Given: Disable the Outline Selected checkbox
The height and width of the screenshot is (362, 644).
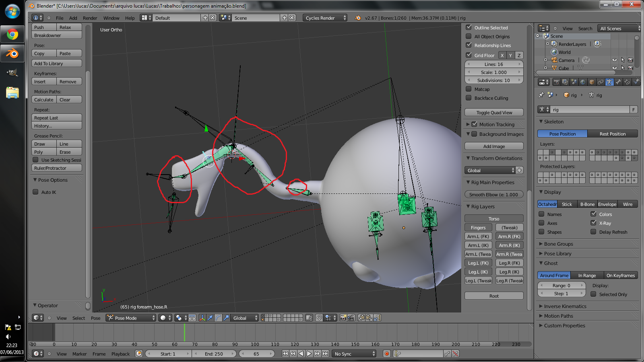Looking at the screenshot, I should coord(469,27).
